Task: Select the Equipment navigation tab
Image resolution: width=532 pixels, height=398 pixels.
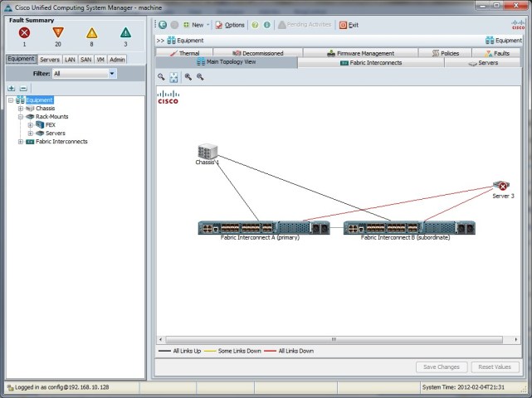Action: coord(21,59)
